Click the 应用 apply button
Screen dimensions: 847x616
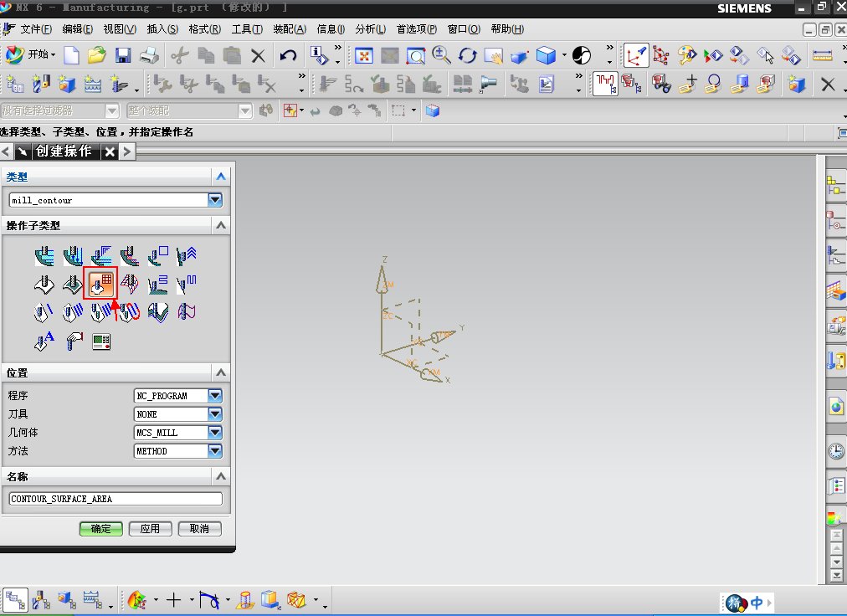pos(150,528)
